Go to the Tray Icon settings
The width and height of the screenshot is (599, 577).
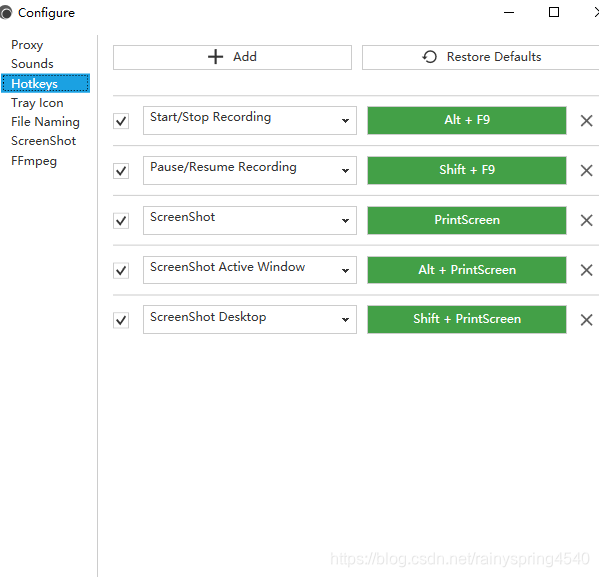[37, 103]
